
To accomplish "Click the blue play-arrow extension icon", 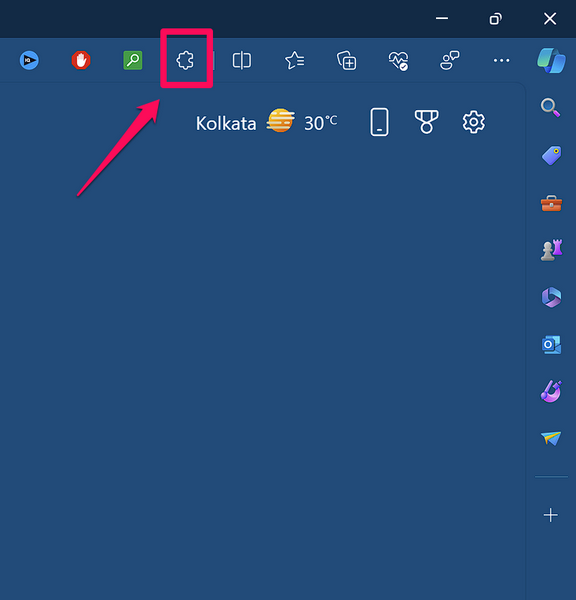I will 29,60.
